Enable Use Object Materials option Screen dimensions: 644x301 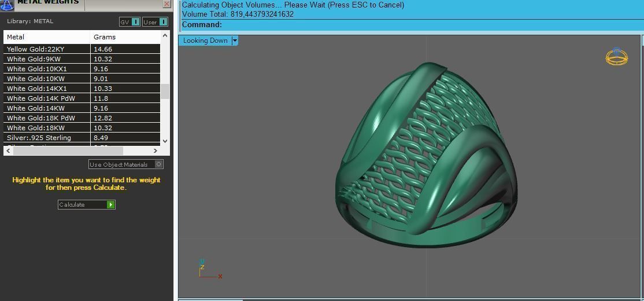(158, 164)
